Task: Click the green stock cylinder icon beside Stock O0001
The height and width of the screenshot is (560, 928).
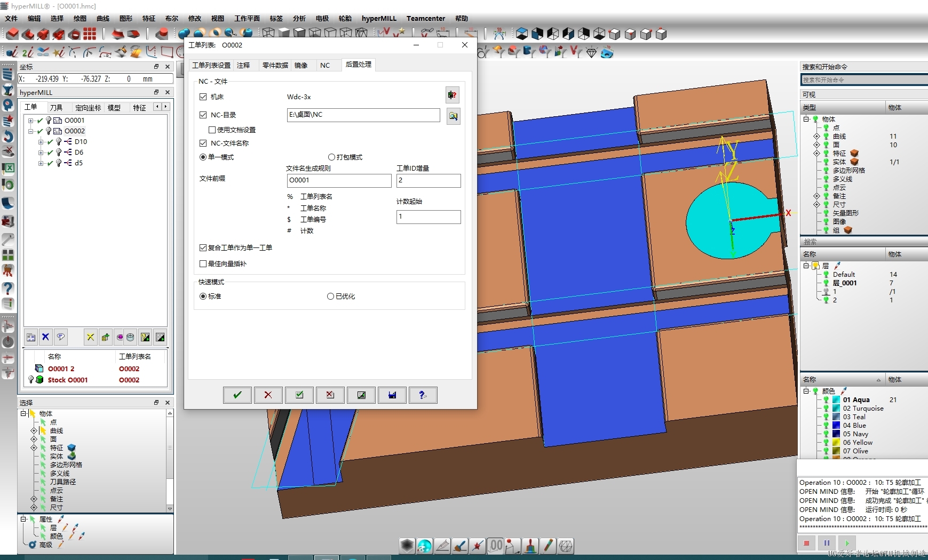Action: [x=39, y=380]
